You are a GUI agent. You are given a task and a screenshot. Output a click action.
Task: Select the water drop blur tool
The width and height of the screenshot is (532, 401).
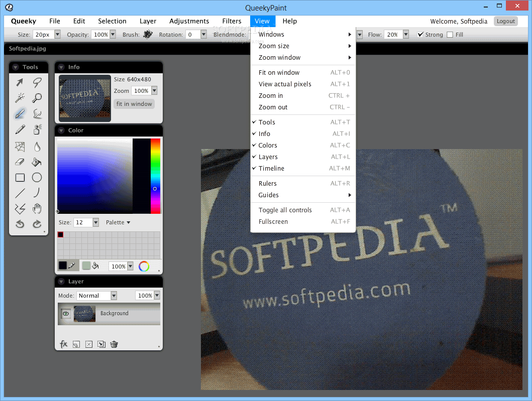click(37, 147)
